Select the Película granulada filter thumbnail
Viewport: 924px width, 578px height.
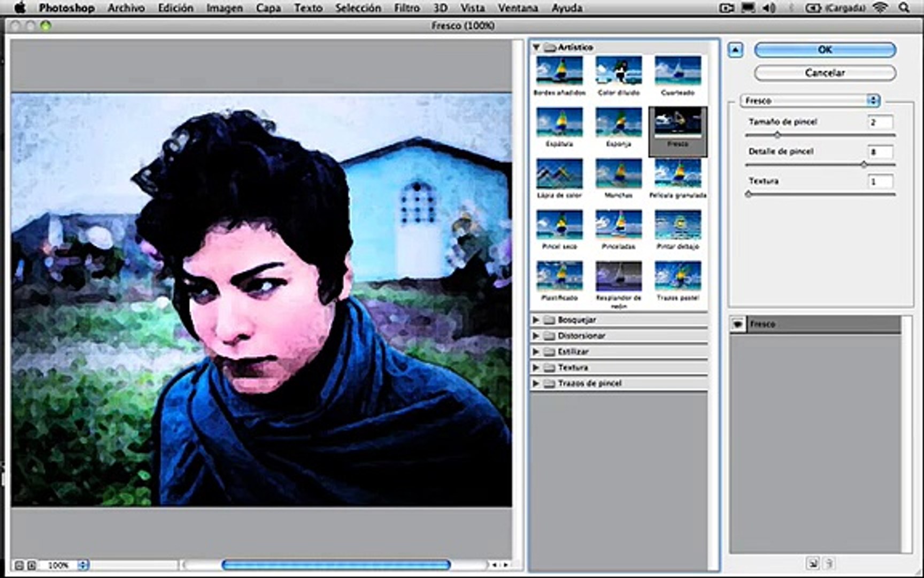(677, 173)
